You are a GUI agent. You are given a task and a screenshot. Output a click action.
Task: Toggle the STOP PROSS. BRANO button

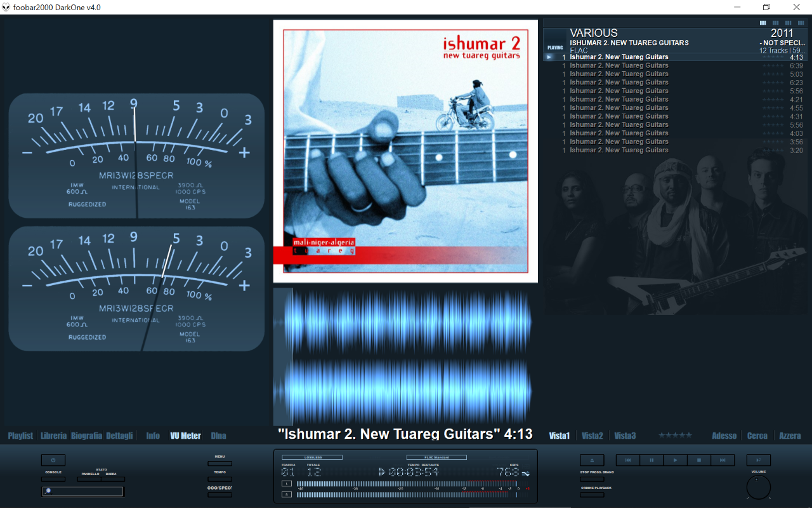tap(592, 479)
